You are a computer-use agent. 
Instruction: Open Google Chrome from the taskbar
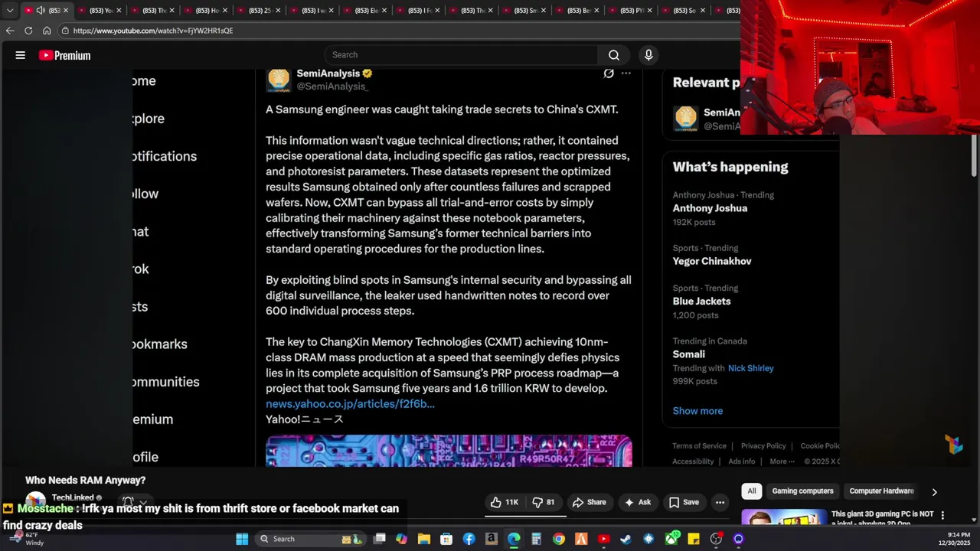[559, 539]
